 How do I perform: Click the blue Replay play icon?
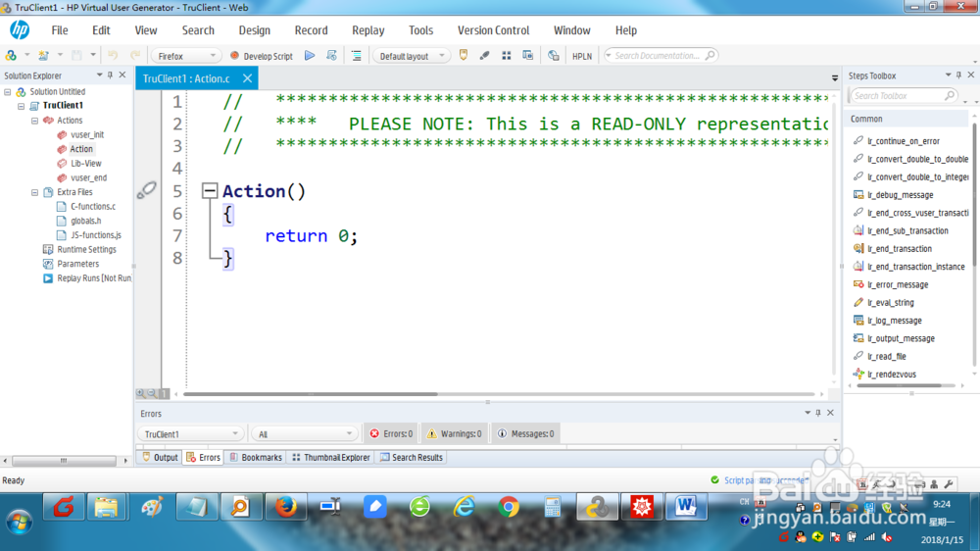[310, 56]
